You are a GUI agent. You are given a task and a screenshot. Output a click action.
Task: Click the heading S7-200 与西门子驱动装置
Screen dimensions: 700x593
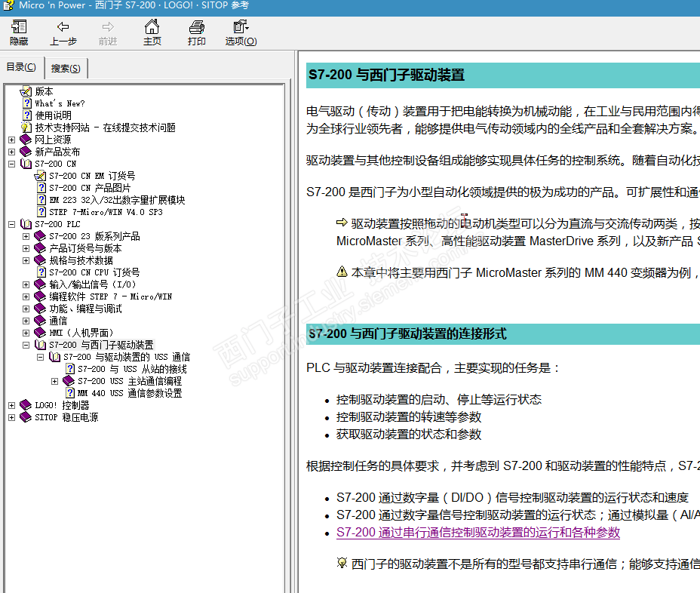387,75
